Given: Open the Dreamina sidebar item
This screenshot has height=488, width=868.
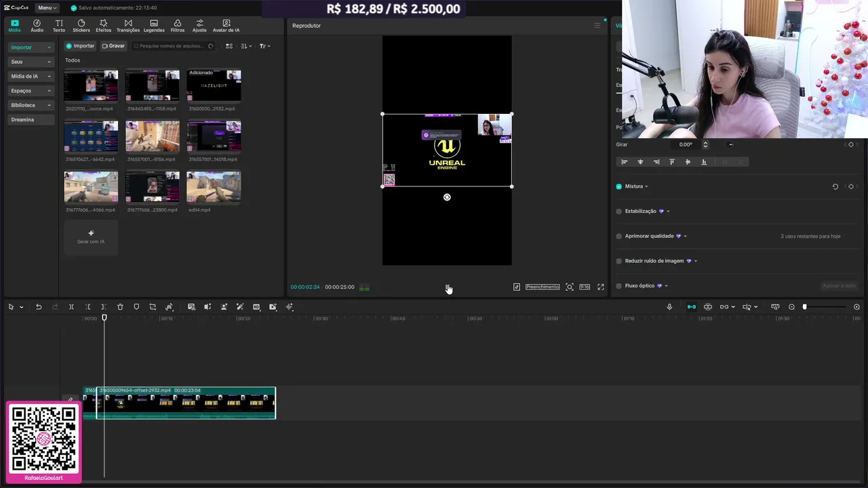Looking at the screenshot, I should [x=31, y=120].
